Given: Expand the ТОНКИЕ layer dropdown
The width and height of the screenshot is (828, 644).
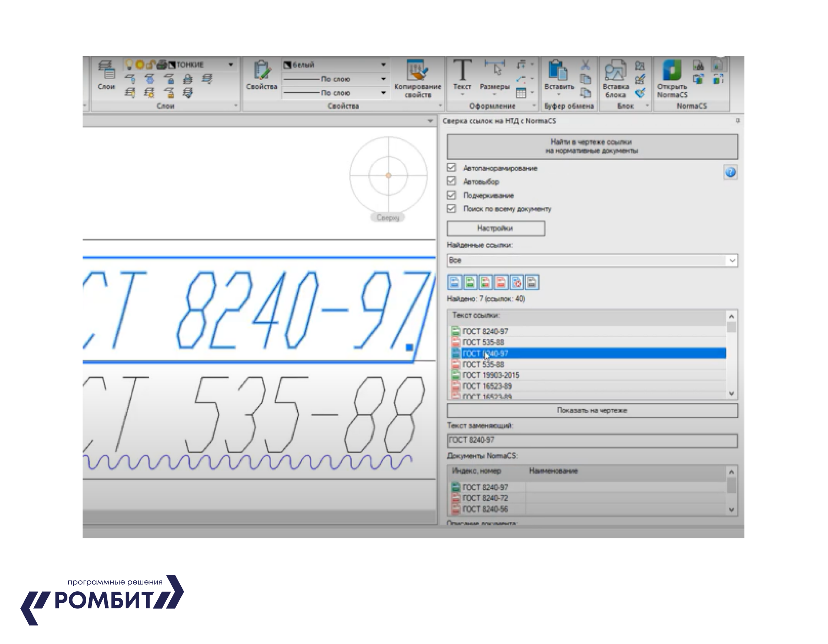Looking at the screenshot, I should [231, 65].
